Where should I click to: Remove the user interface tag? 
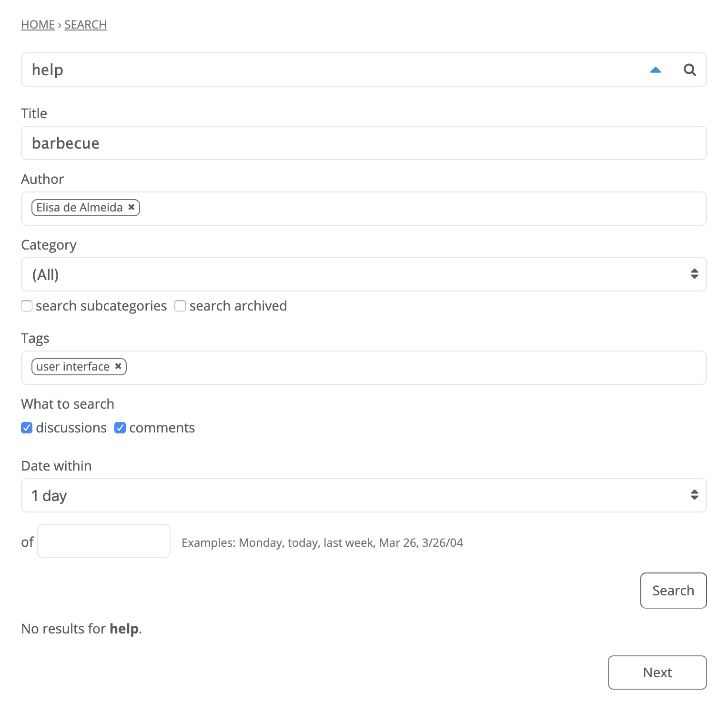pyautogui.click(x=118, y=366)
